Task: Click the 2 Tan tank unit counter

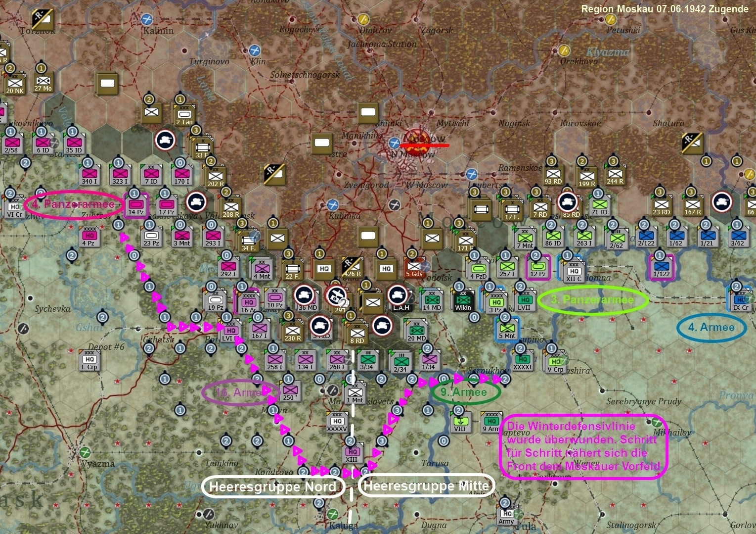Action: coord(184,115)
